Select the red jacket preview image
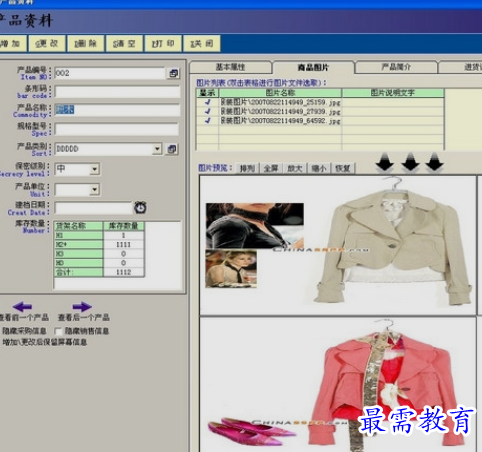482x452 pixels. tap(338, 385)
